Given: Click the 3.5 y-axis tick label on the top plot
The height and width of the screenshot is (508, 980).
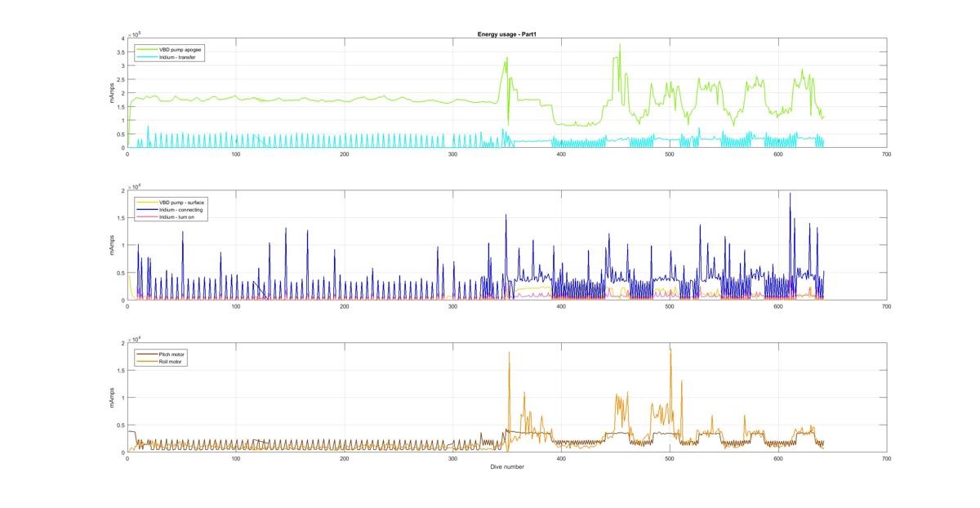Looking at the screenshot, I should click(121, 52).
